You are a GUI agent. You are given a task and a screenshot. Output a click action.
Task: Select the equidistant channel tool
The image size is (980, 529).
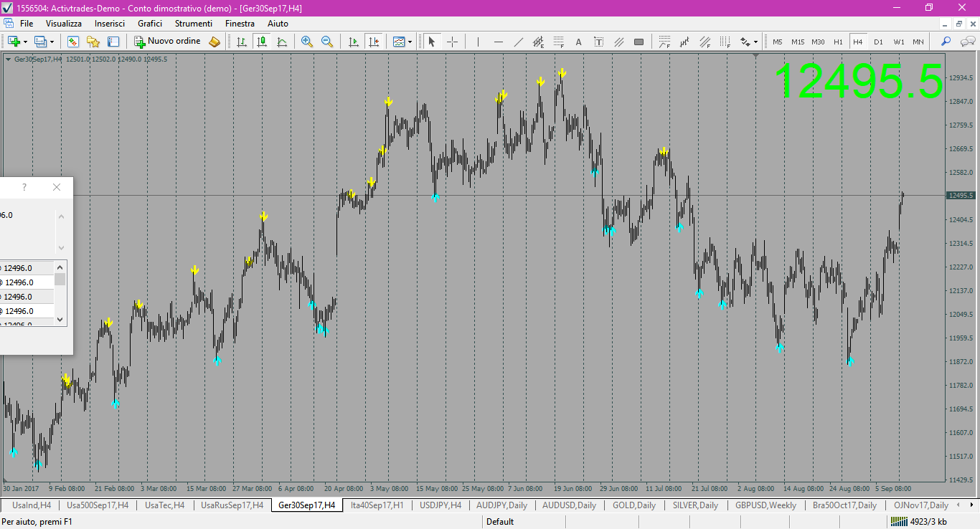(539, 42)
